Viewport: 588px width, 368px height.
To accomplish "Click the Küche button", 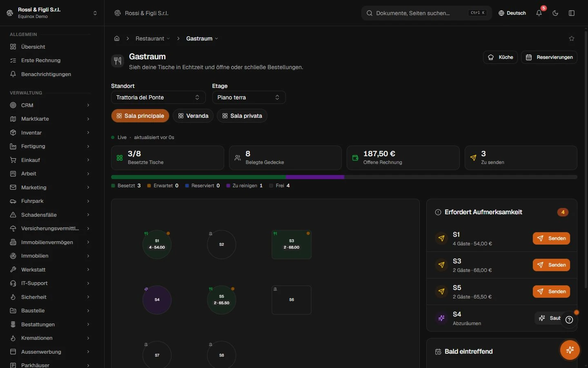I will tap(501, 57).
